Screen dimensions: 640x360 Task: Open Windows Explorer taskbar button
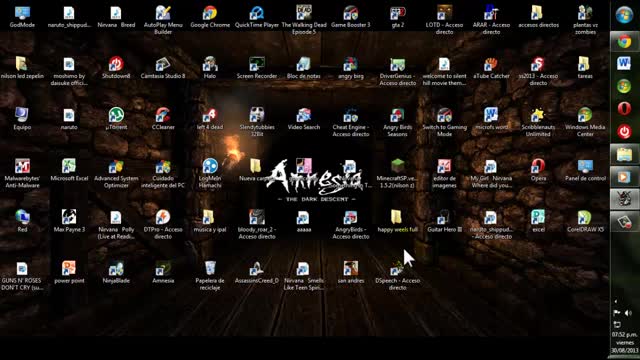click(624, 154)
